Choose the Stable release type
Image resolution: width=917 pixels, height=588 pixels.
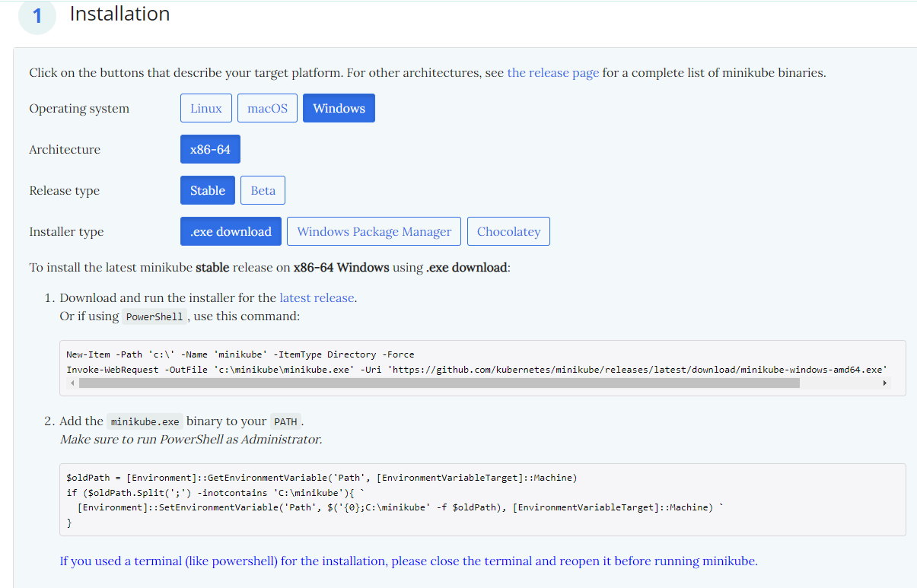point(208,190)
